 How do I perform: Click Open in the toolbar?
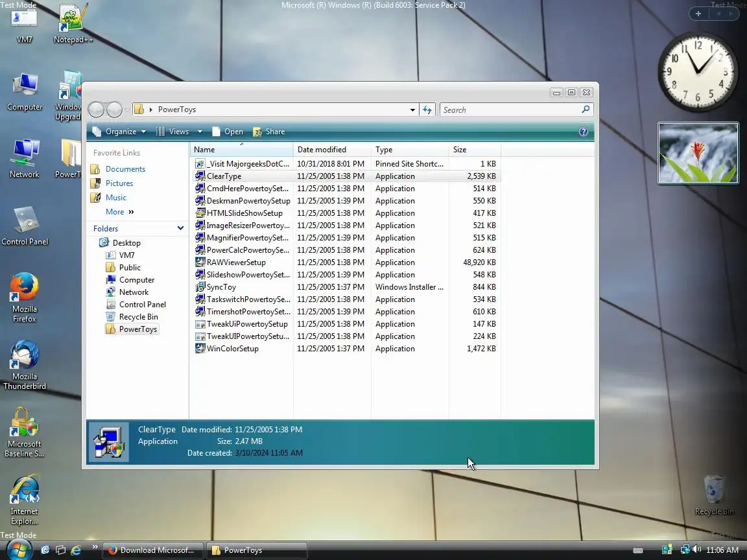(x=228, y=132)
